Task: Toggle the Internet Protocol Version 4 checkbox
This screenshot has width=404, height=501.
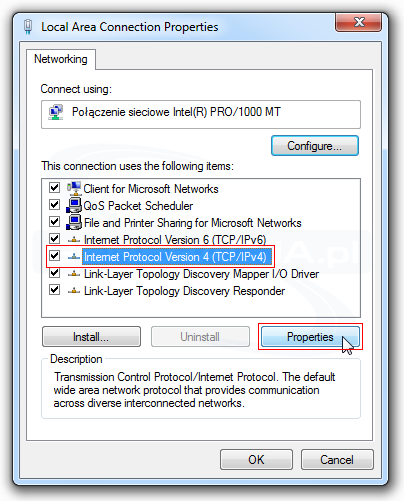Action: (54, 256)
